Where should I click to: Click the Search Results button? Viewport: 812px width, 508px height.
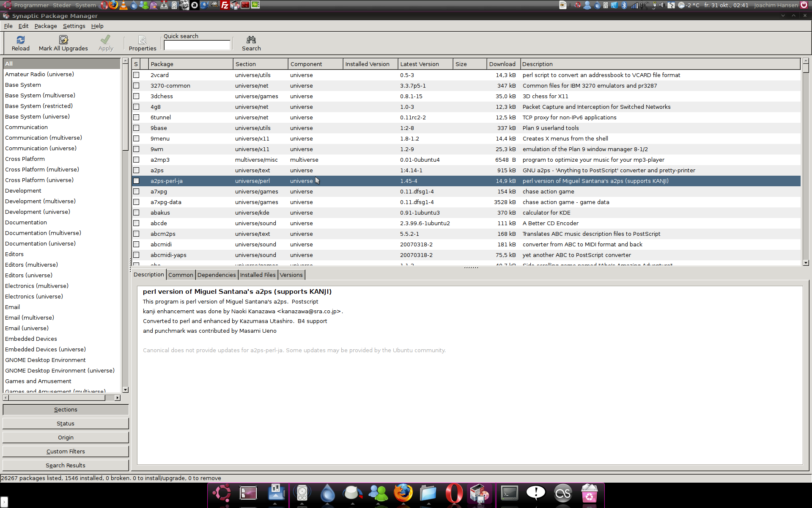point(66,465)
